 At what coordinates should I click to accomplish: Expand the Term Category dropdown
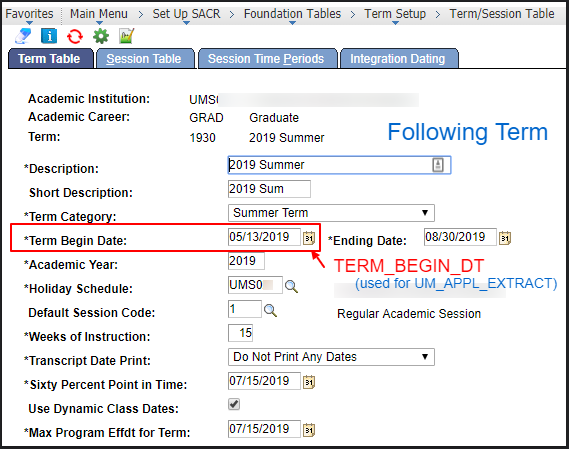click(x=331, y=213)
